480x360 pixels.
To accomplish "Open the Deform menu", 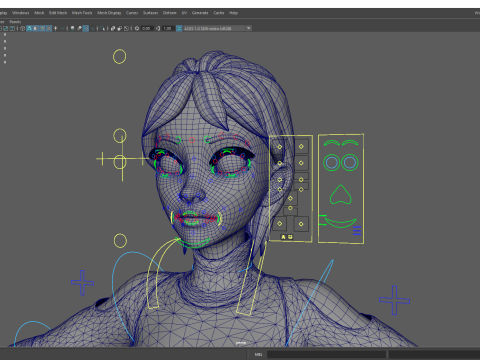I will click(x=169, y=13).
